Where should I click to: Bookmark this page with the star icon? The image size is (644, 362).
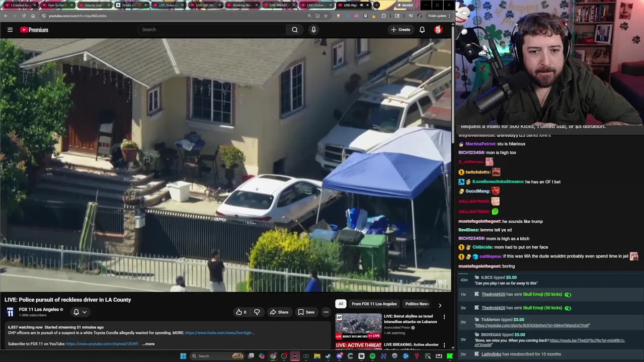[x=326, y=16]
